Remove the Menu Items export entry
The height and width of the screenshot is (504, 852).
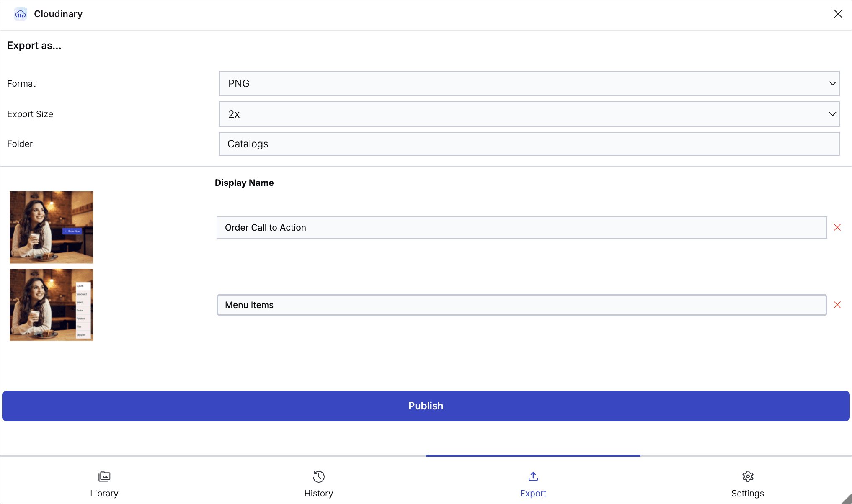[x=837, y=305]
